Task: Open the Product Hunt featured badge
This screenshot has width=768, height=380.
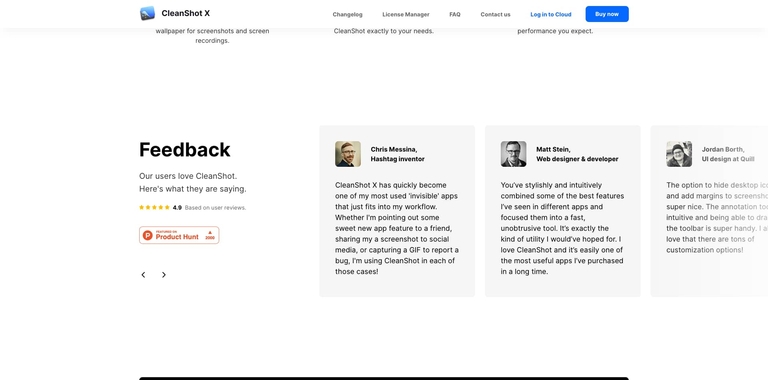Action: pos(179,235)
